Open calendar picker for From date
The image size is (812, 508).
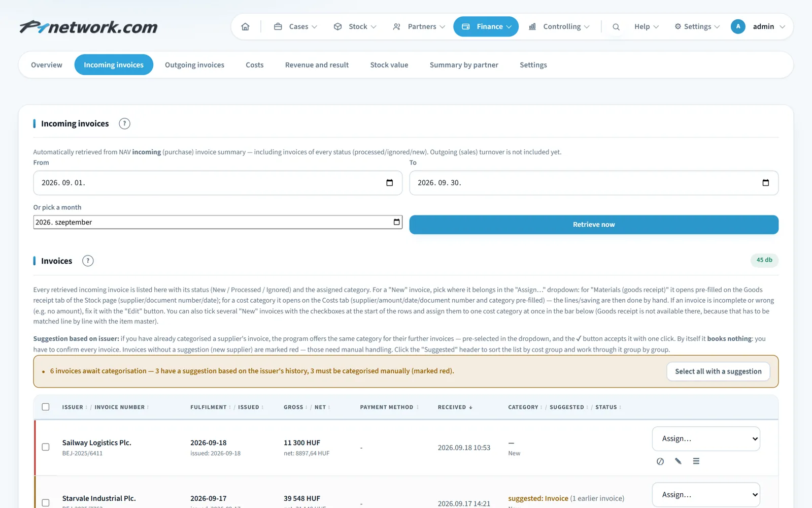tap(389, 183)
